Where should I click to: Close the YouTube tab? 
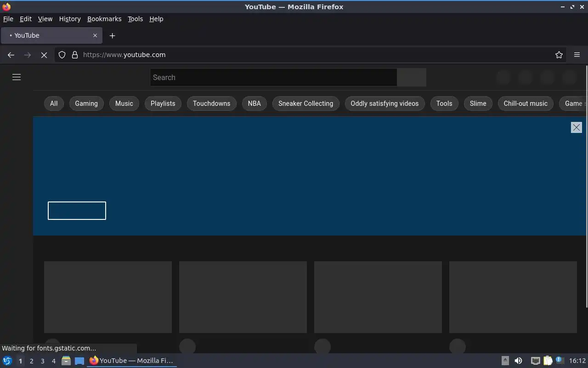[95, 35]
